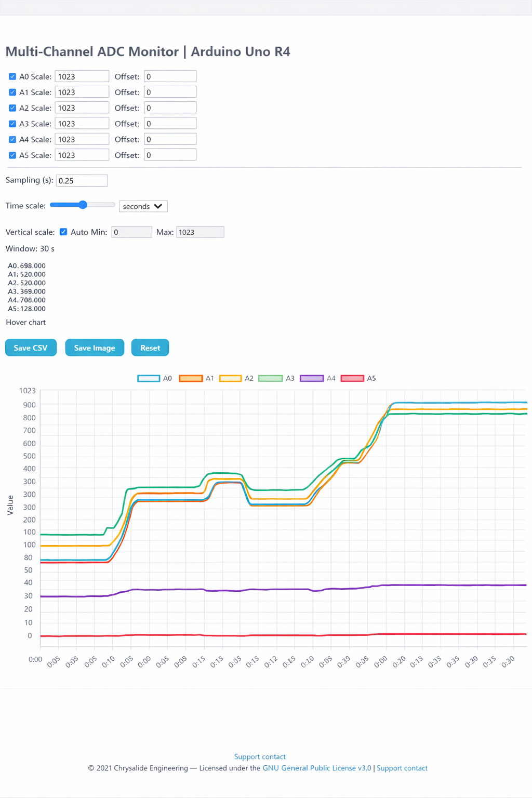532x798 pixels.
Task: Click A3 green legend swatch
Action: point(270,378)
